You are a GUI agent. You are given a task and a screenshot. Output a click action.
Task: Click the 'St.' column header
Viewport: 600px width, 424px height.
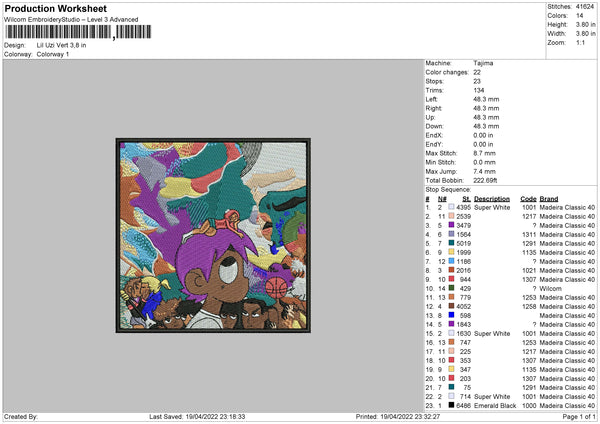(466, 199)
